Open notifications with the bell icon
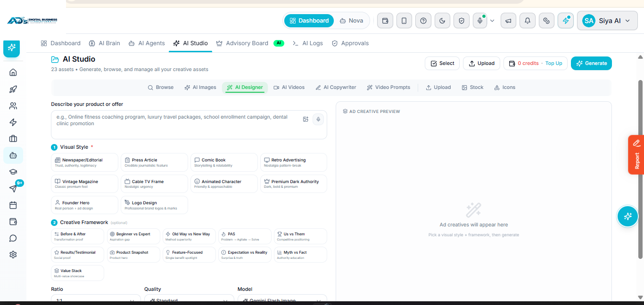The width and height of the screenshot is (644, 305). click(528, 21)
